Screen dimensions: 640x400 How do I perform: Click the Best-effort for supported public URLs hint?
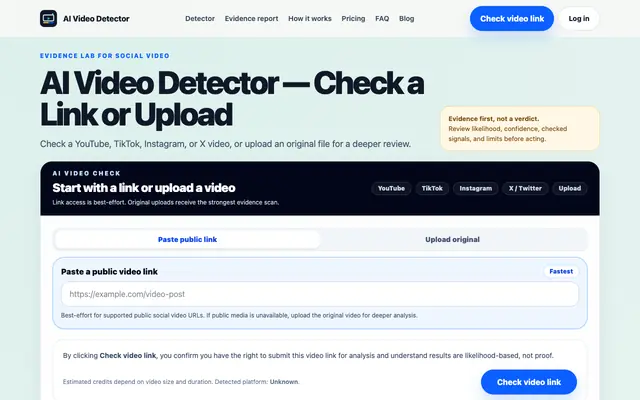click(x=239, y=316)
